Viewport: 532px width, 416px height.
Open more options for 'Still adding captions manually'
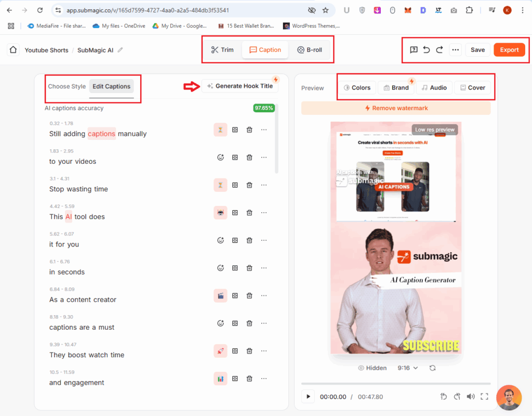coord(264,129)
